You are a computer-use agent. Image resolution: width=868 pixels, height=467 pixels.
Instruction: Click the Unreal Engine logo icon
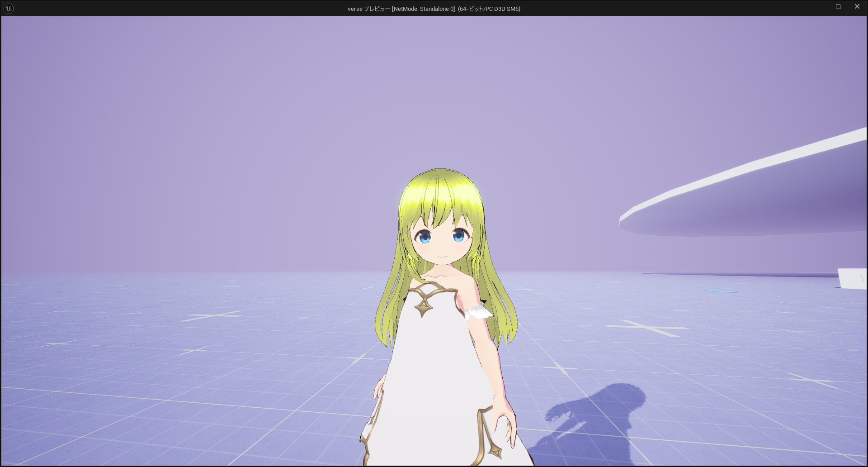click(9, 8)
